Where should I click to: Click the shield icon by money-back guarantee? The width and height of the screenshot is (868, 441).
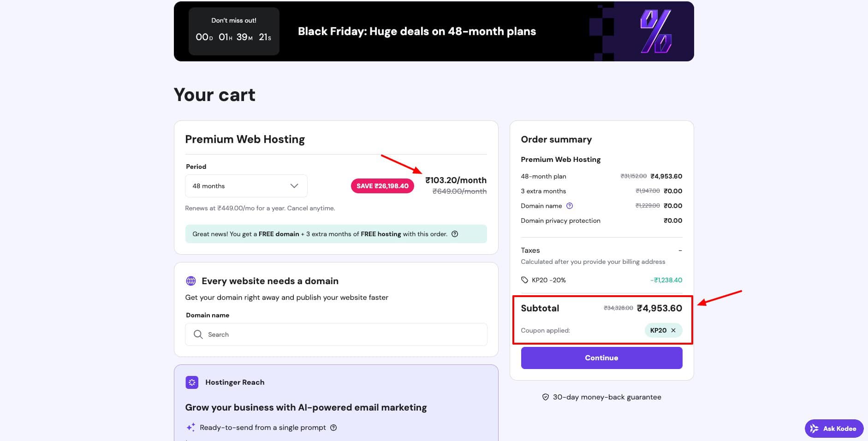click(546, 397)
